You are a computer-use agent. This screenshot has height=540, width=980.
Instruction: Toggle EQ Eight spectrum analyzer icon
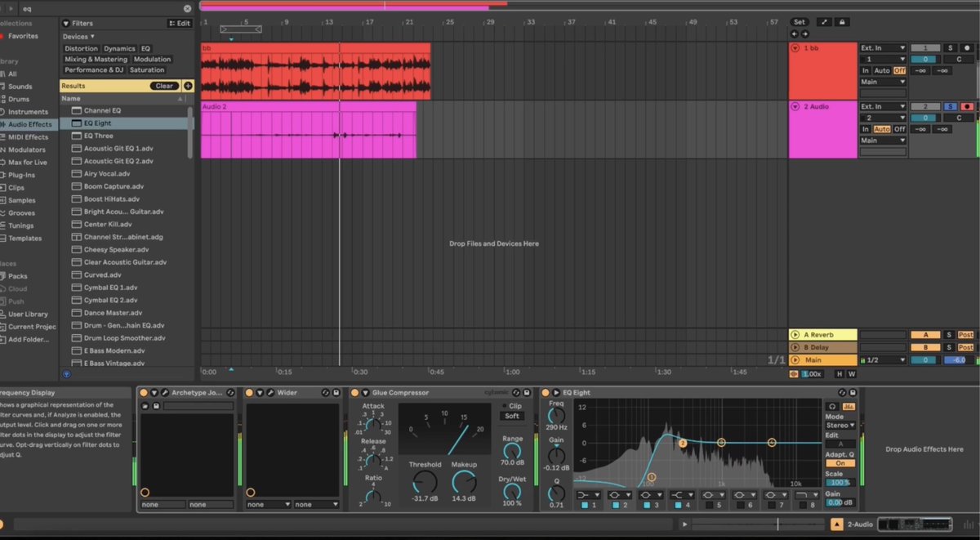coord(849,406)
